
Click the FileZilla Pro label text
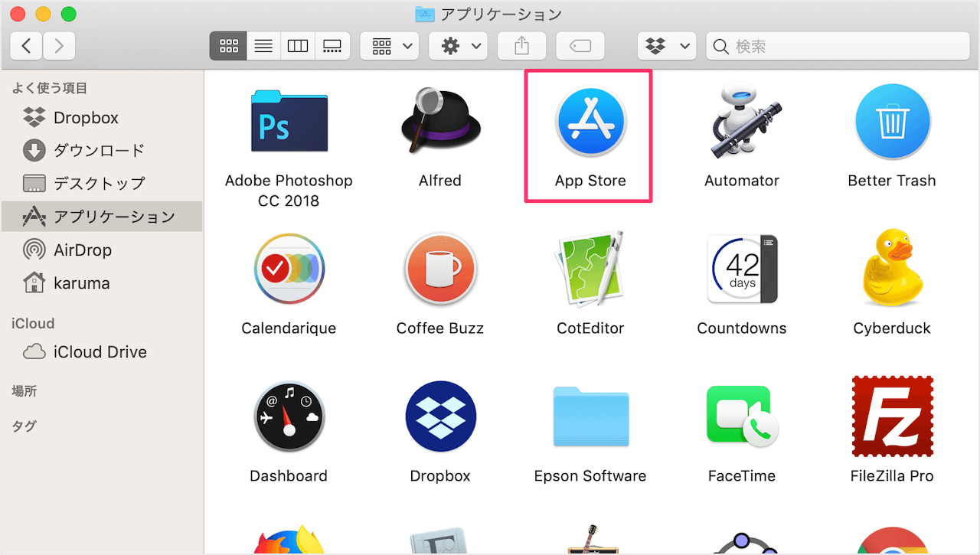(892, 475)
